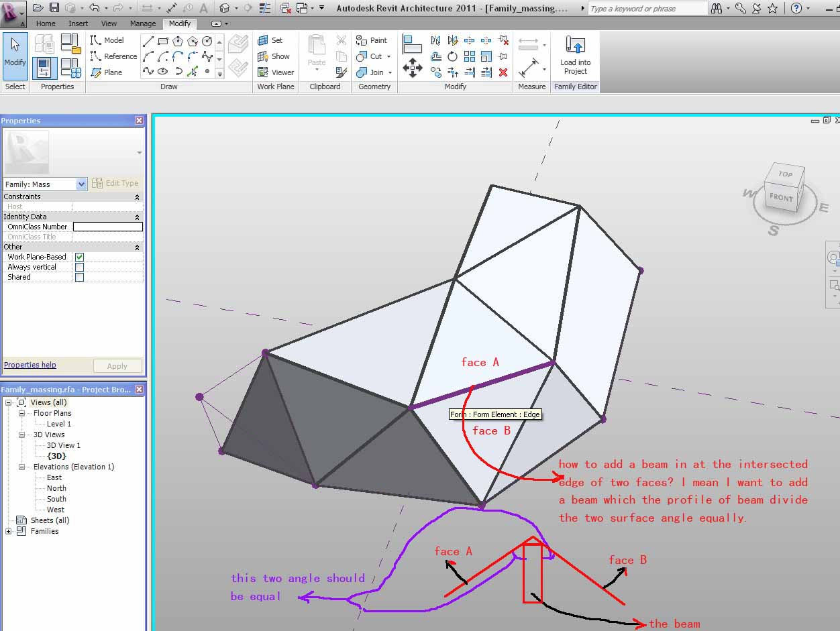Open the Family: Mass dropdown

pos(82,184)
